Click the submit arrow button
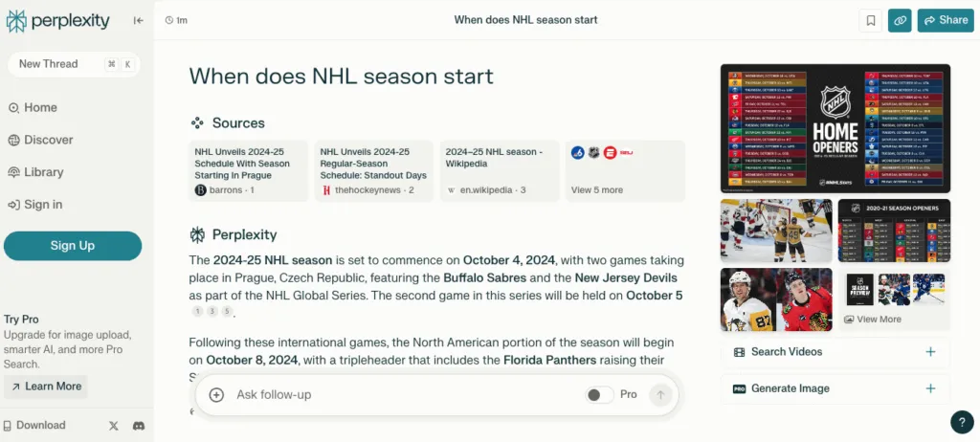Image resolution: width=980 pixels, height=442 pixels. [660, 394]
